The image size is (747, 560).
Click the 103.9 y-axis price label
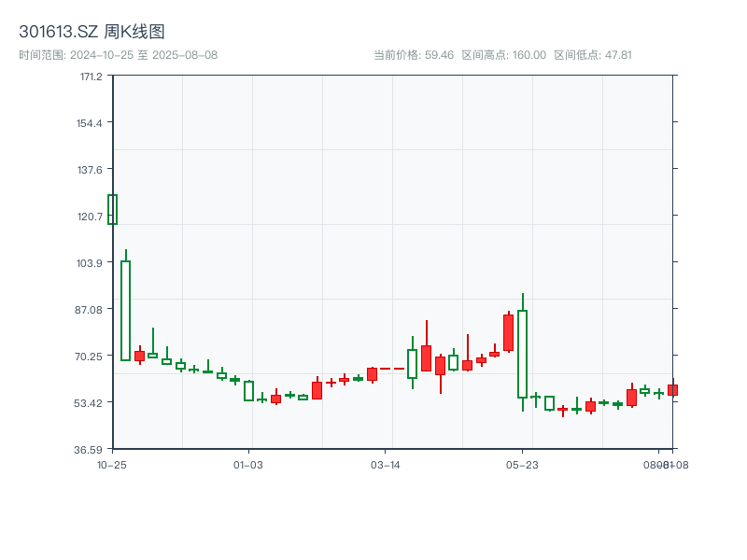tap(91, 263)
